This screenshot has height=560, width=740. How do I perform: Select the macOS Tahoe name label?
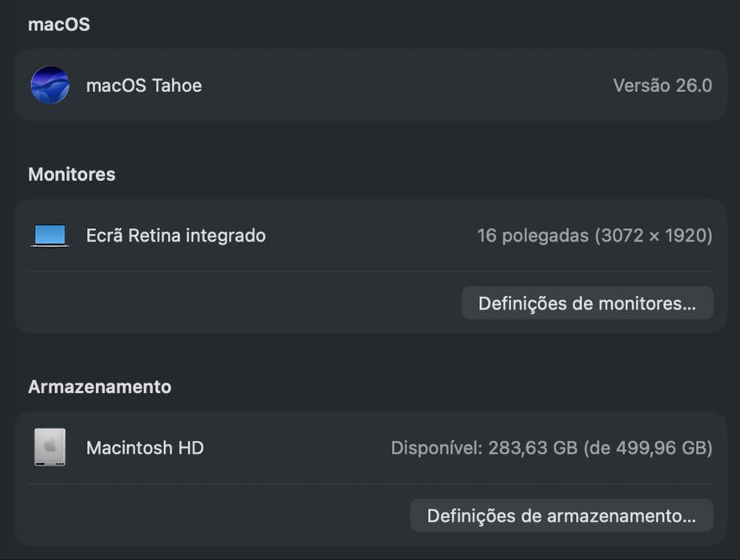144,86
